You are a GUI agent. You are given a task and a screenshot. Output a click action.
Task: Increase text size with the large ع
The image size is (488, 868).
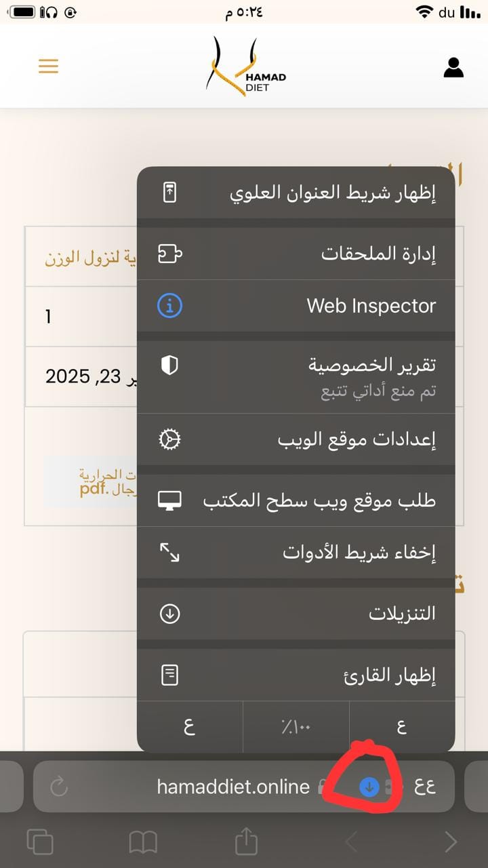[x=402, y=726]
